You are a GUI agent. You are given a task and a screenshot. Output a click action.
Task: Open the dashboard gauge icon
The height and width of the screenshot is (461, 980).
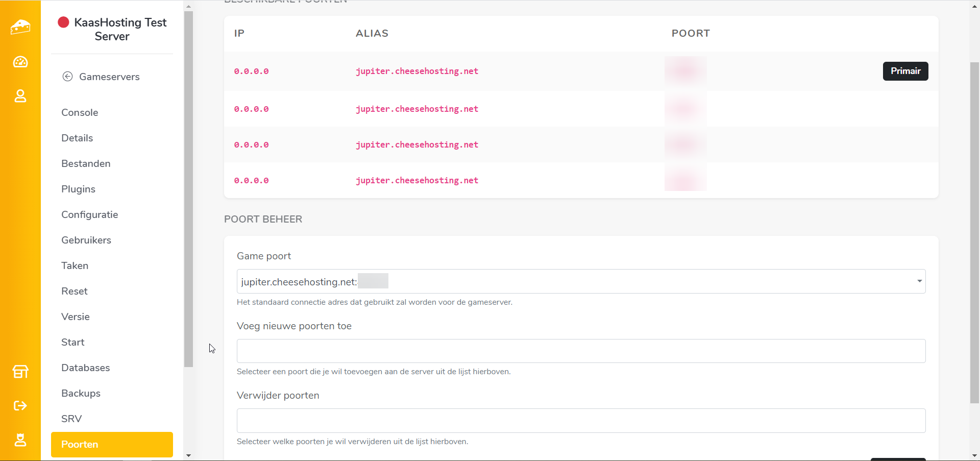point(20,62)
